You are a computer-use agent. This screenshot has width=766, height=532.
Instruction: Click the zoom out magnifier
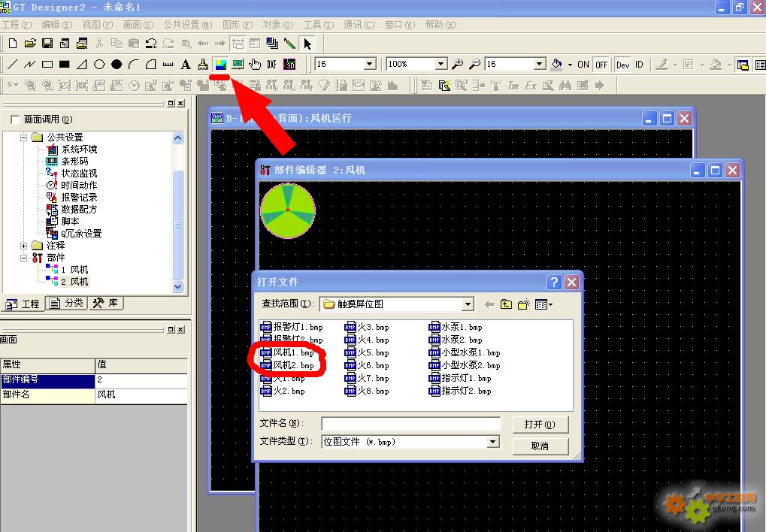click(x=474, y=64)
